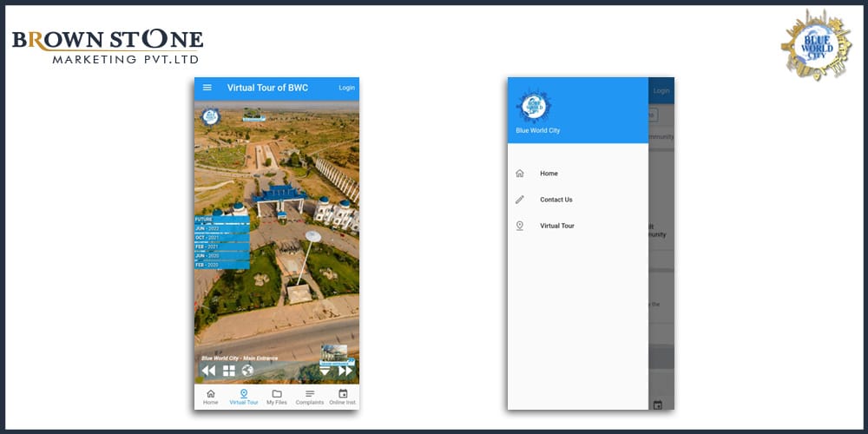The width and height of the screenshot is (868, 434).
Task: Go to the previous scene with rewind arrows
Action: point(208,371)
